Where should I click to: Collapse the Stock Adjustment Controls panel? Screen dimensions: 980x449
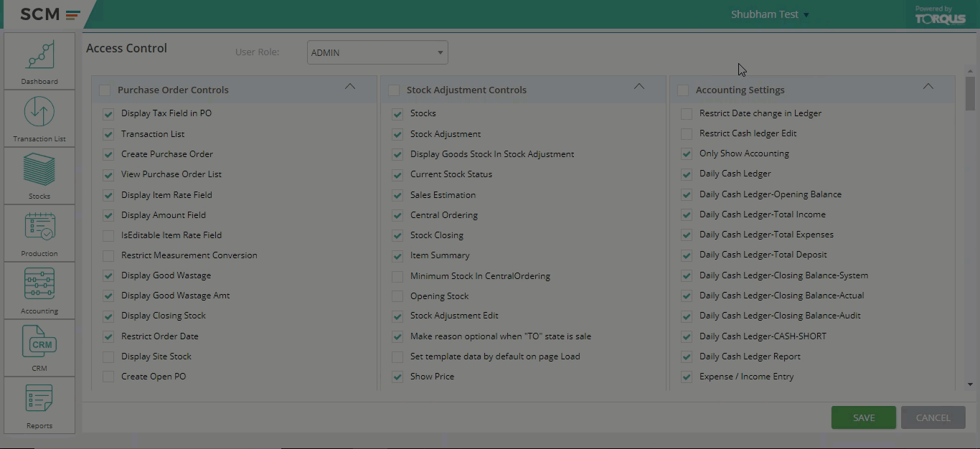click(x=639, y=87)
